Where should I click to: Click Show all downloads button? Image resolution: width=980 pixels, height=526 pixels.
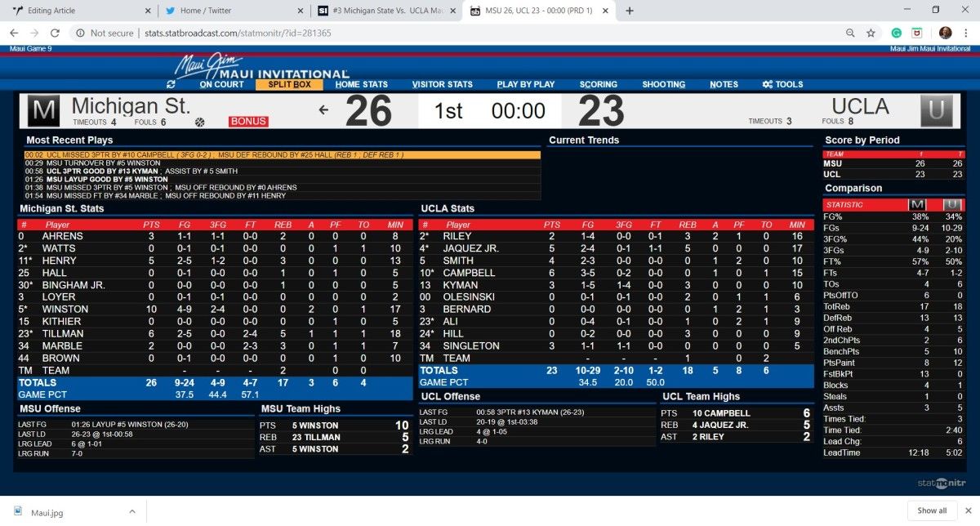932,510
